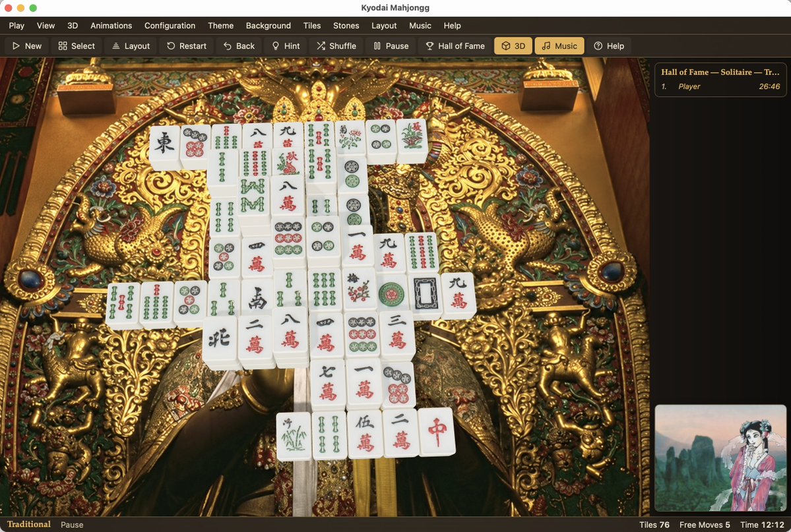Click the Tiles 76 counter
Image resolution: width=791 pixels, height=532 pixels.
pyautogui.click(x=654, y=525)
